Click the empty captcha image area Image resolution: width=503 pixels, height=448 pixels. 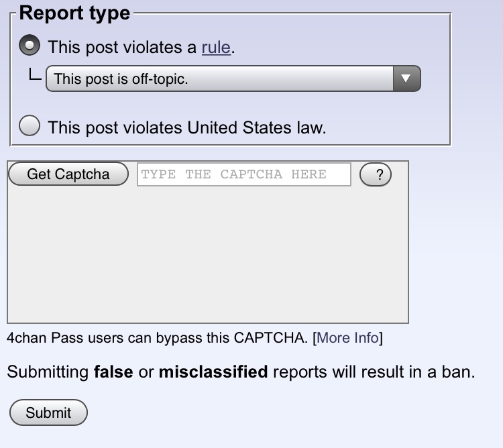tap(208, 255)
